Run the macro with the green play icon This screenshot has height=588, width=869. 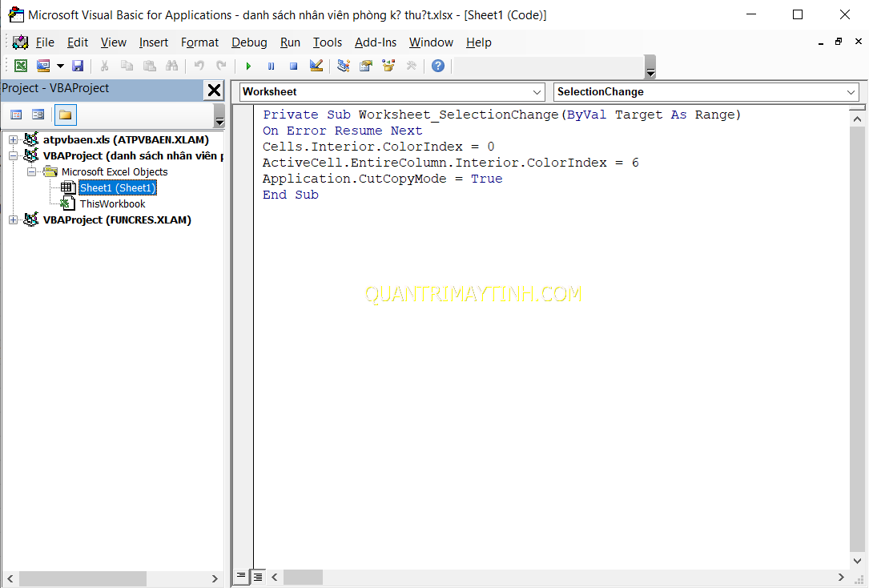click(x=248, y=66)
